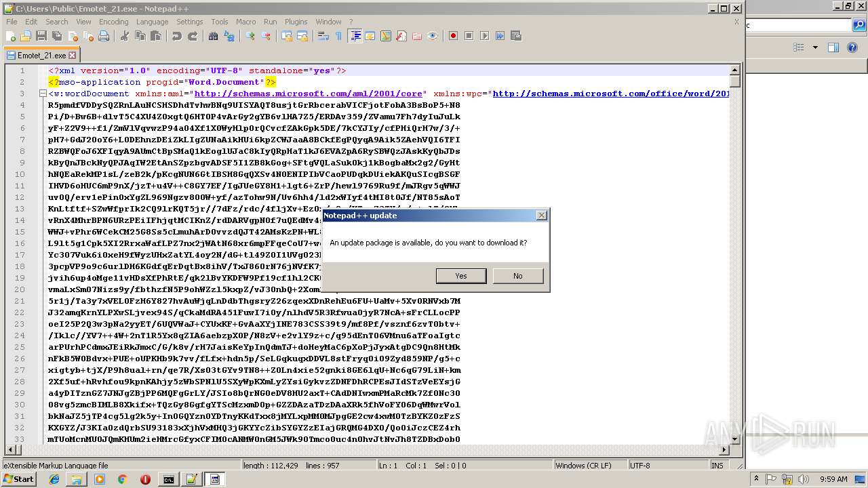This screenshot has height=488, width=868.
Task: Open view options dropdown in Explorer window
Action: tap(815, 47)
